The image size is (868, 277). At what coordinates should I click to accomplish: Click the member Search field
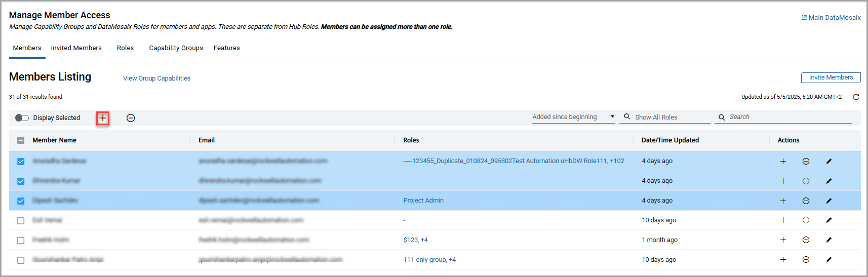[x=787, y=117]
